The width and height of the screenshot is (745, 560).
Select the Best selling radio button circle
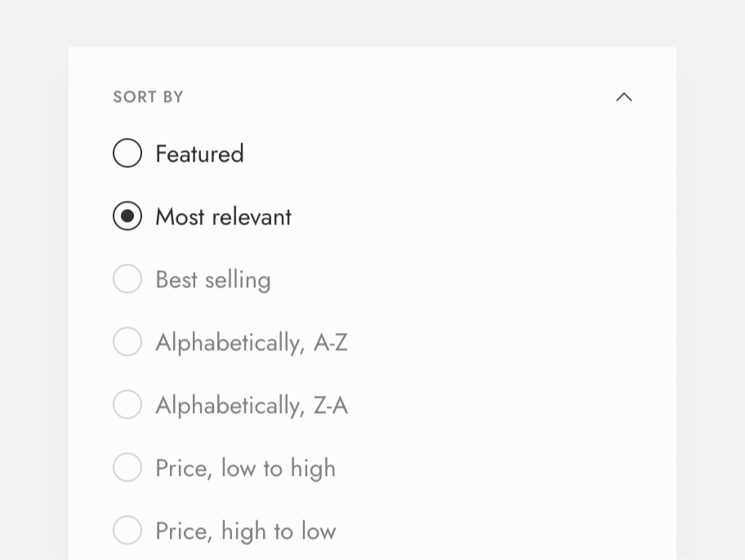click(x=127, y=279)
